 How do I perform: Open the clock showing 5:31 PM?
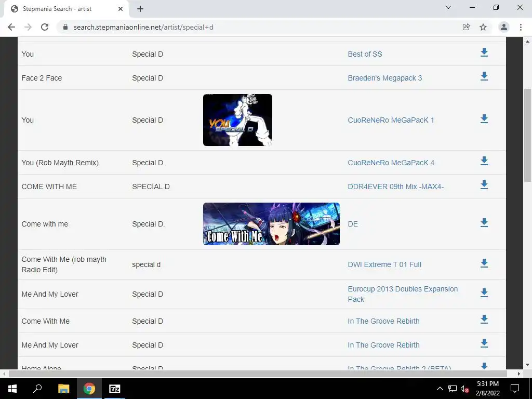(x=487, y=389)
